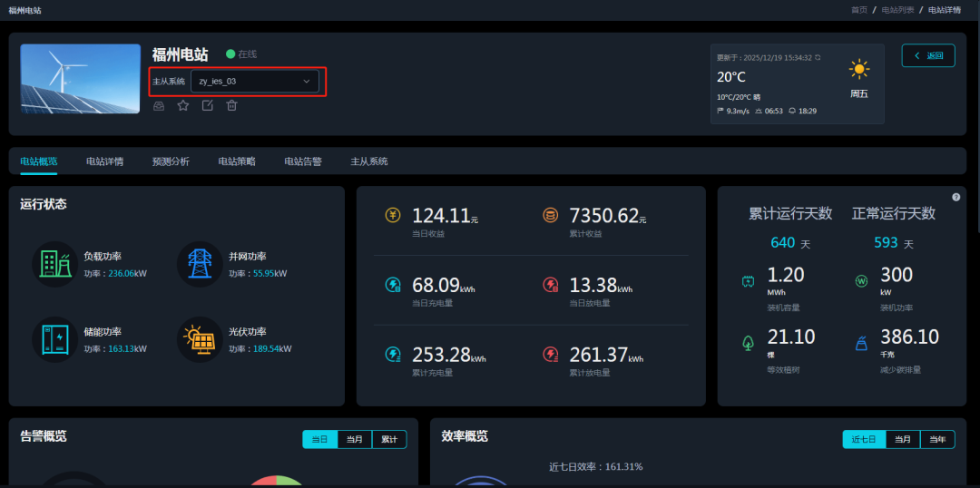Switch to 电站详情 tab

coord(105,161)
